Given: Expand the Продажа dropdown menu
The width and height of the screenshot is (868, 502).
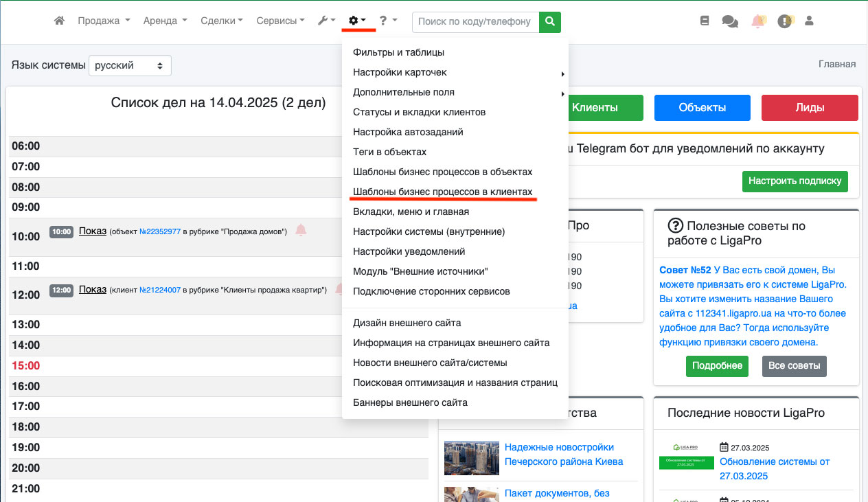Looking at the screenshot, I should pyautogui.click(x=104, y=21).
